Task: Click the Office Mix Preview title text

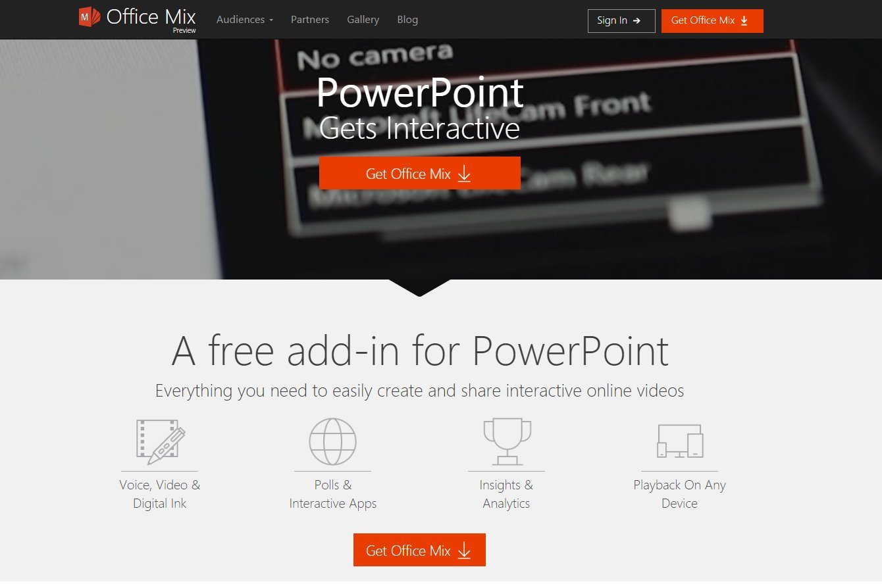Action: [x=151, y=19]
